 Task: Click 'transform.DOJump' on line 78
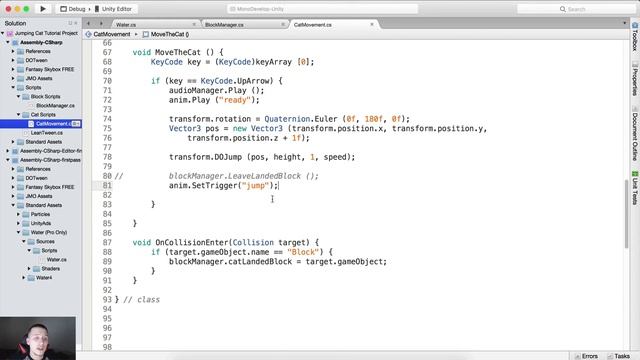point(205,157)
